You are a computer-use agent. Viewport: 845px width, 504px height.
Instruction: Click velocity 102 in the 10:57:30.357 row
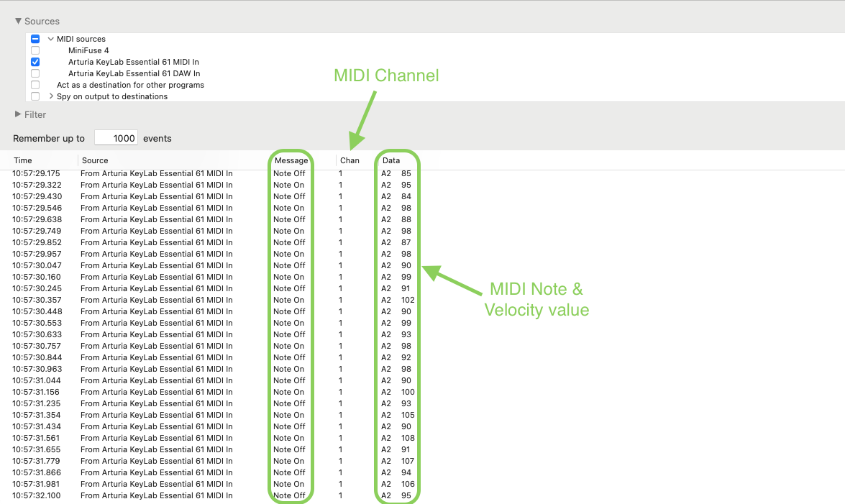coord(408,300)
